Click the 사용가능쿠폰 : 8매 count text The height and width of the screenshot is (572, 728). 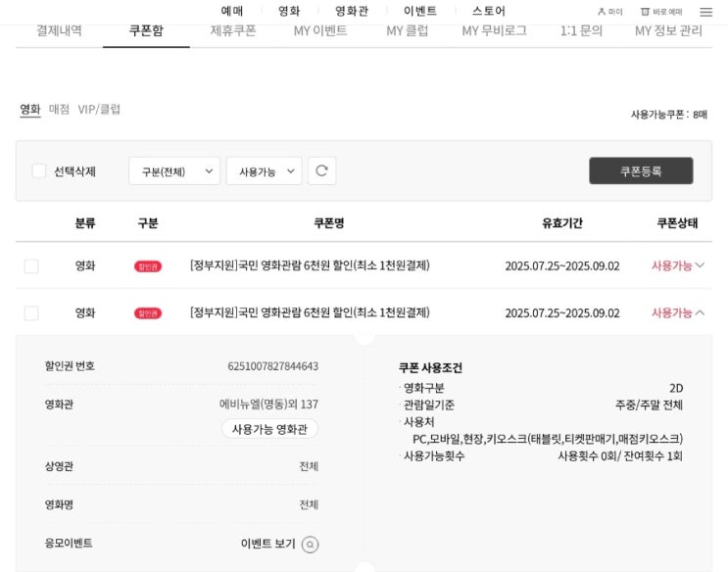pyautogui.click(x=669, y=115)
